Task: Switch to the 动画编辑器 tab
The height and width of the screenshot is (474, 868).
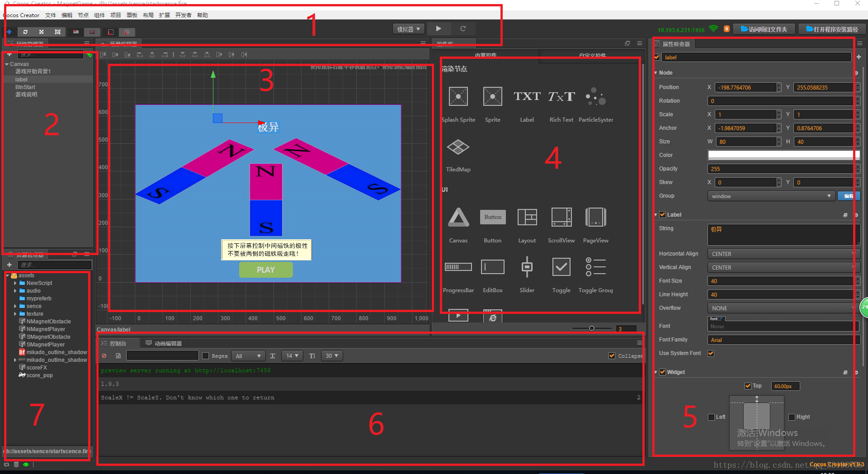Action: 163,343
